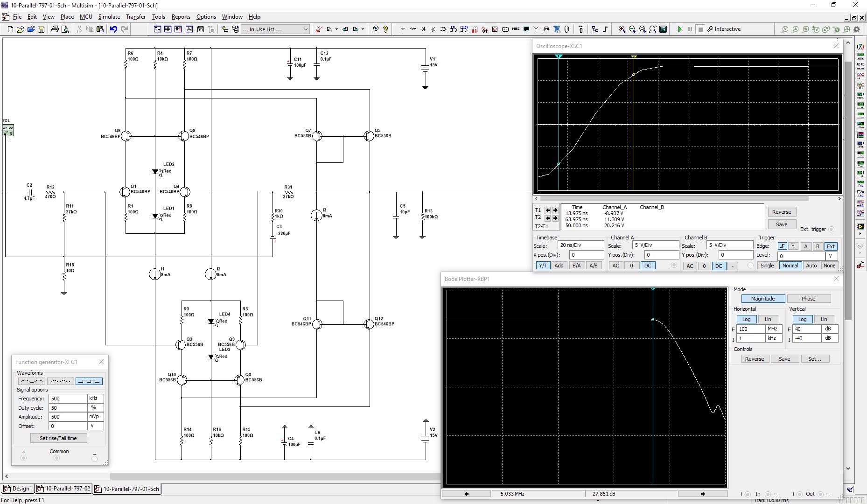Open amplitude unit mVp dropdown
This screenshot has width=867, height=504.
pos(95,417)
